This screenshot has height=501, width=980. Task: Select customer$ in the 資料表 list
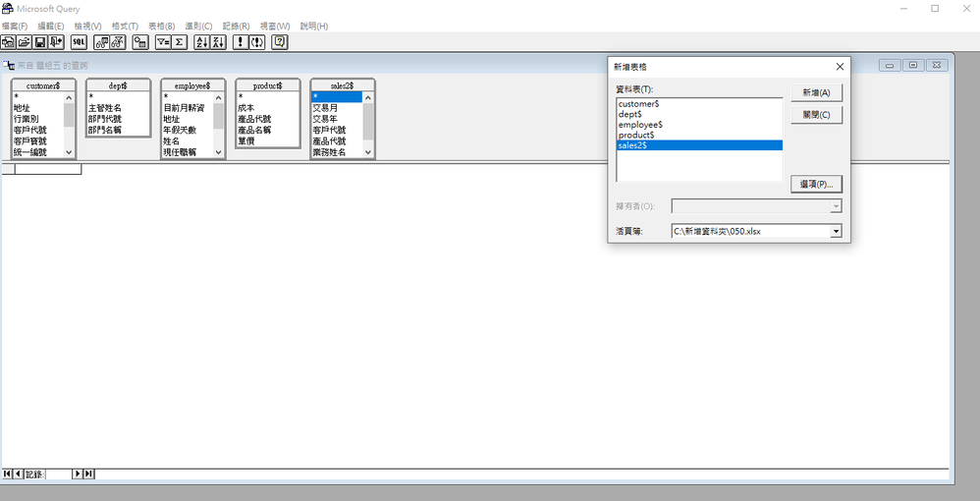coord(699,104)
